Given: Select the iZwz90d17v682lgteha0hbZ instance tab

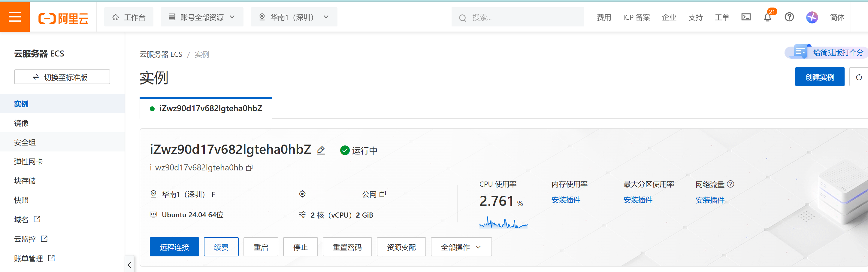Looking at the screenshot, I should pyautogui.click(x=206, y=108).
